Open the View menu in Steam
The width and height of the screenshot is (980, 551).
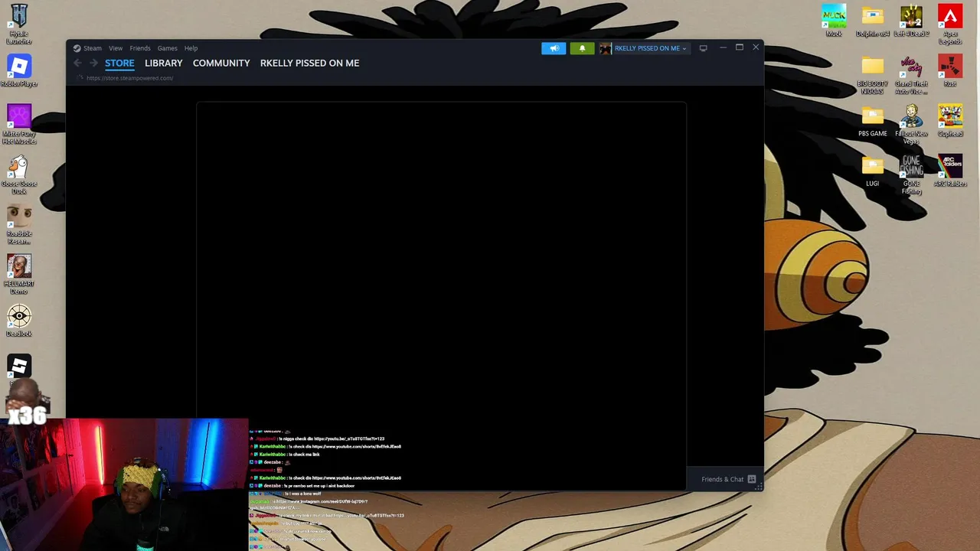pos(116,48)
